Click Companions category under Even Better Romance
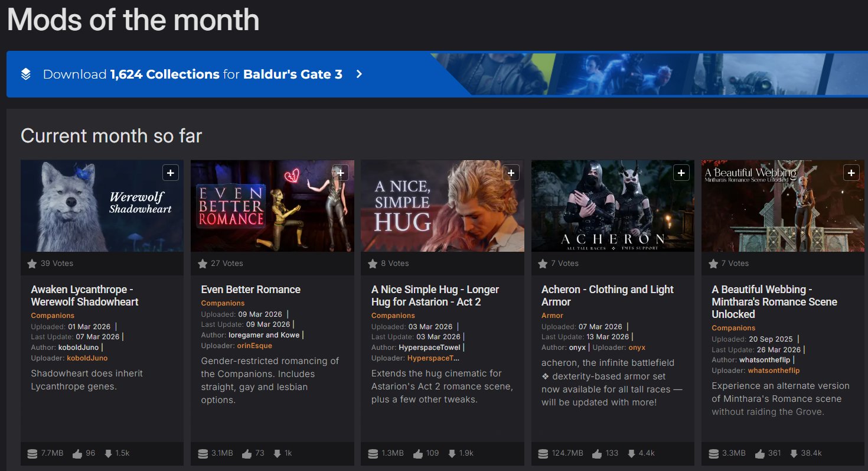 click(223, 303)
